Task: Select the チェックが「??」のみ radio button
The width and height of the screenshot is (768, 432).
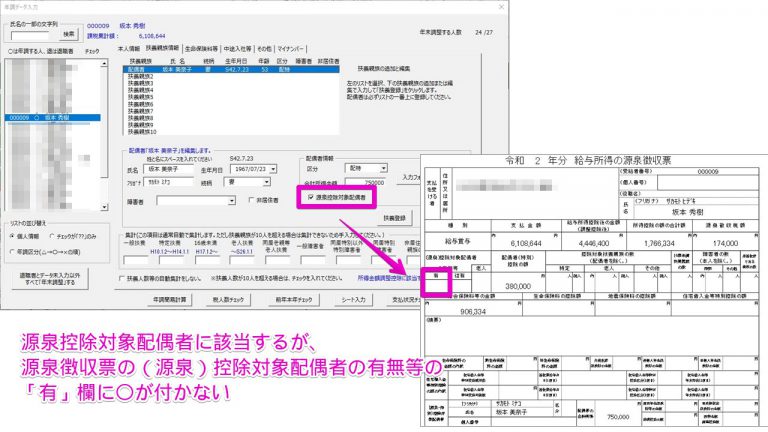Action: tap(52, 236)
